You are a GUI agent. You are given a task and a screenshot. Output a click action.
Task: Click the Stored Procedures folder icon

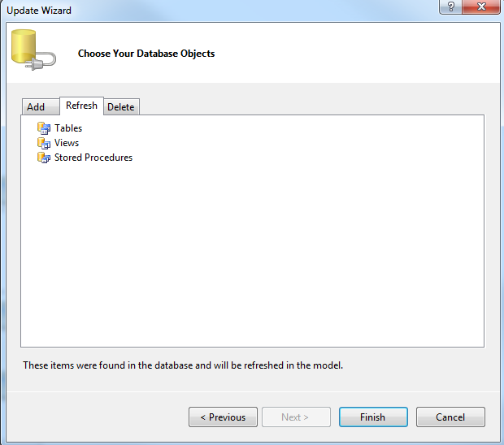pos(44,158)
